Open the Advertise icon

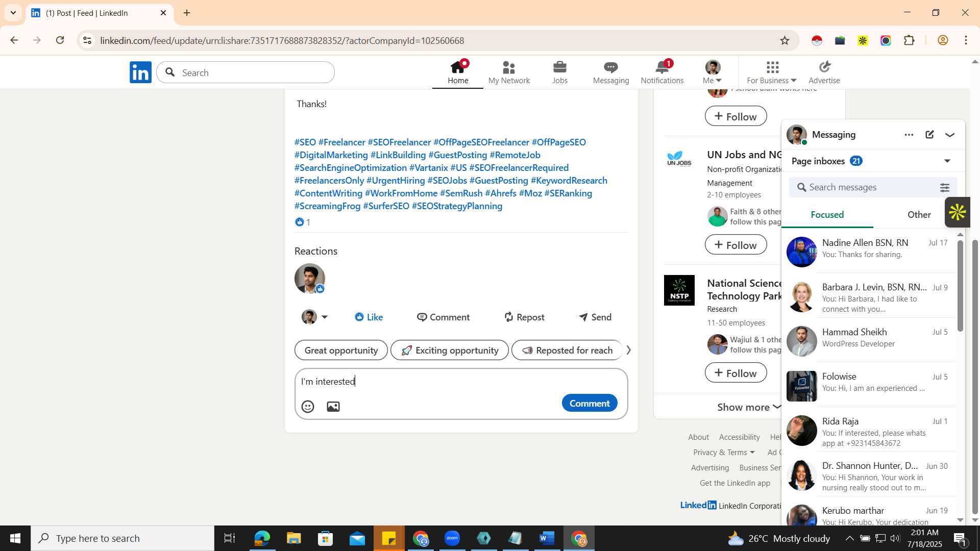(824, 72)
